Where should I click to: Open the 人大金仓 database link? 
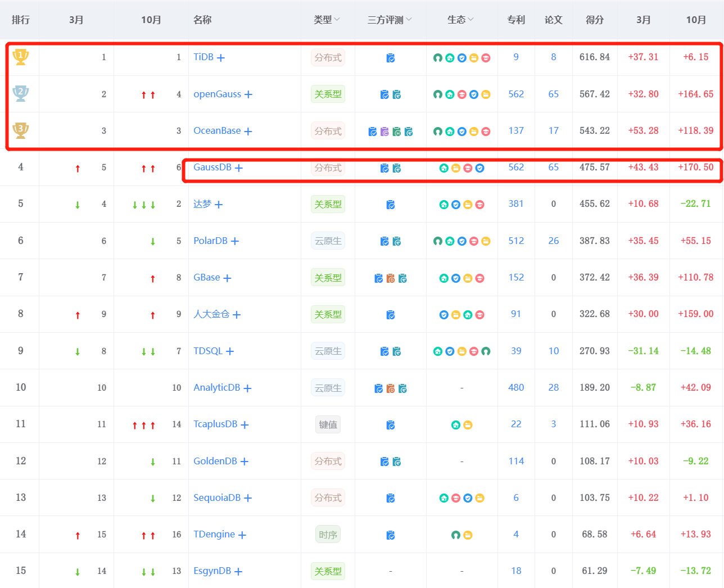pos(211,314)
